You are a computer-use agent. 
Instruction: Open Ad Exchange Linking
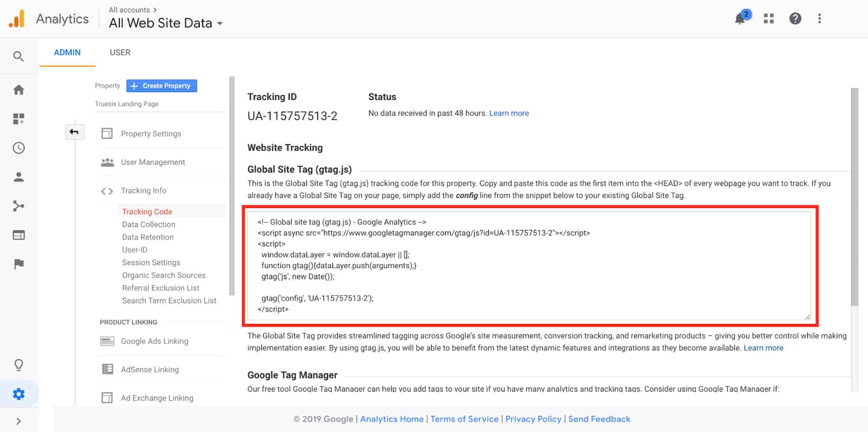pos(157,398)
